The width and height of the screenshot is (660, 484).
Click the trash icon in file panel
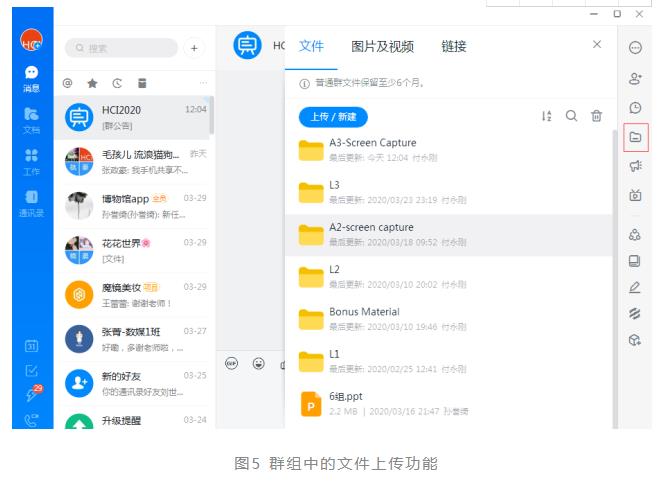[x=597, y=116]
